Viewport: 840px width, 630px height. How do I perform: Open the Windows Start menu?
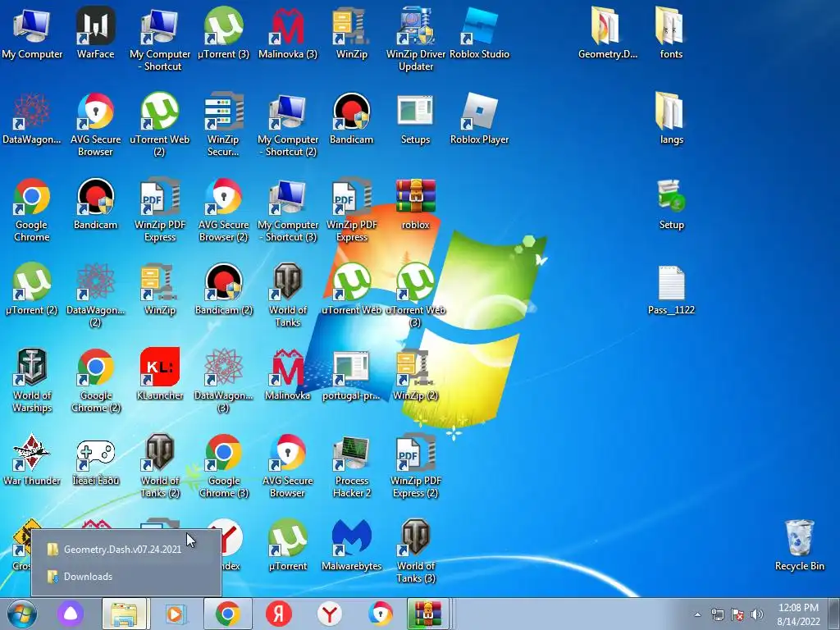click(21, 614)
